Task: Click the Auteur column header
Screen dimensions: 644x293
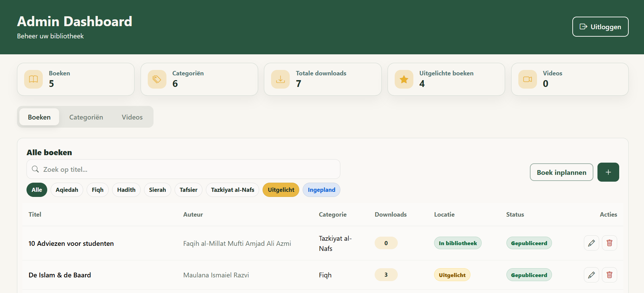Action: tap(193, 214)
